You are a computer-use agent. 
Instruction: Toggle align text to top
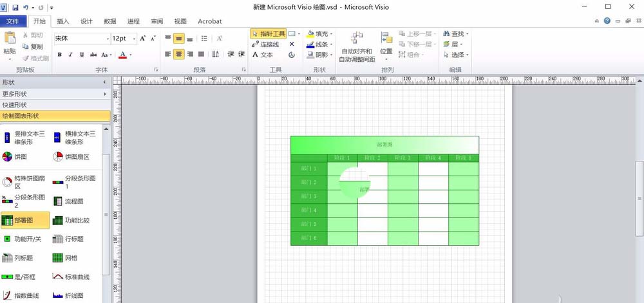coord(168,39)
